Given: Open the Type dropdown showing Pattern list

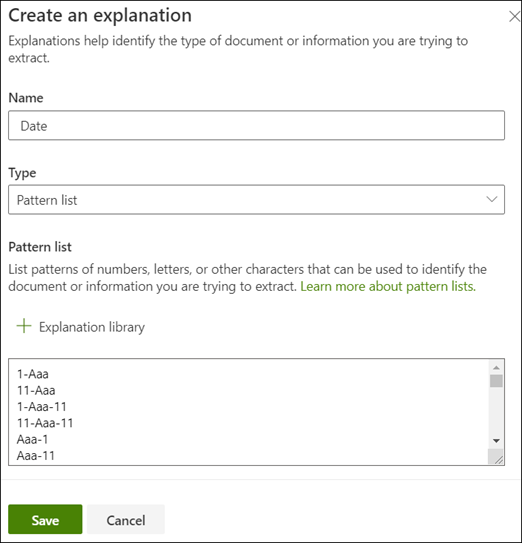Looking at the screenshot, I should (x=256, y=200).
